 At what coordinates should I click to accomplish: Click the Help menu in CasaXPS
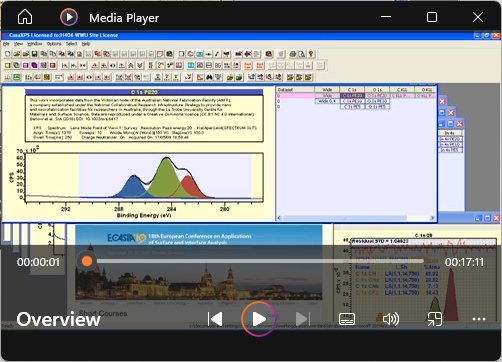(86, 44)
